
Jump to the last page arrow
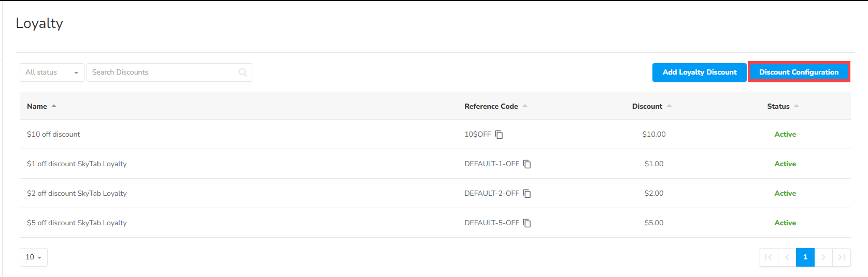point(842,257)
